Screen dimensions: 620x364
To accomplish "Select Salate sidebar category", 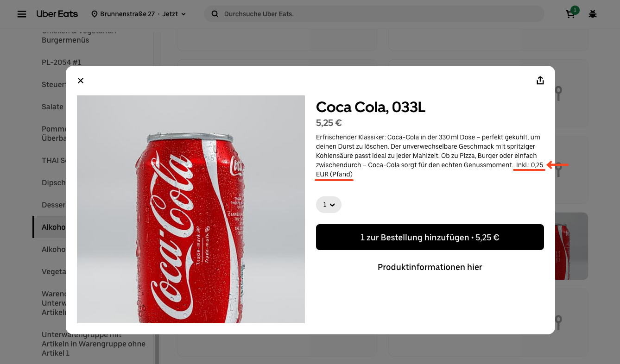I will (x=52, y=107).
